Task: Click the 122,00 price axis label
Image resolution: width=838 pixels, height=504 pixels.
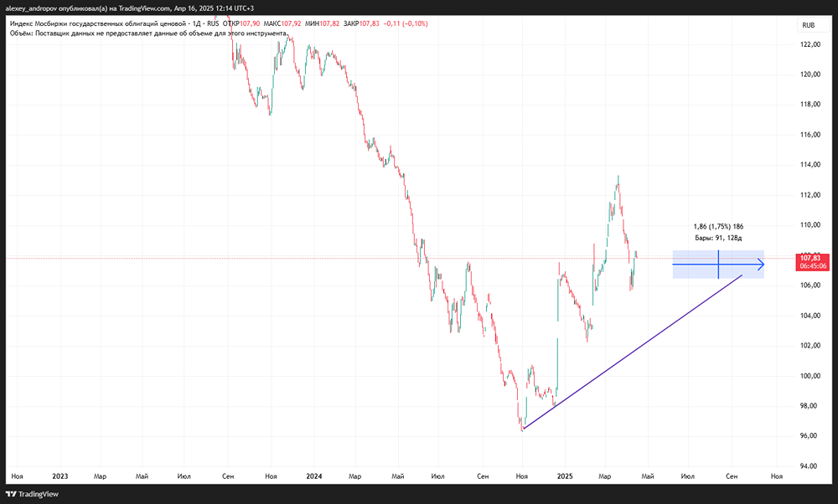Action: (810, 44)
